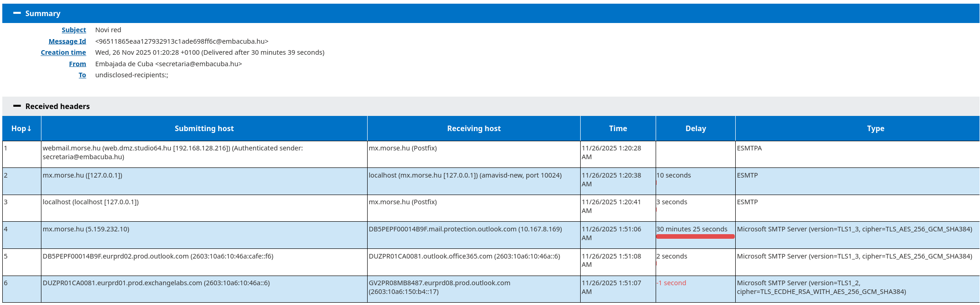Click the From header link

(x=77, y=64)
